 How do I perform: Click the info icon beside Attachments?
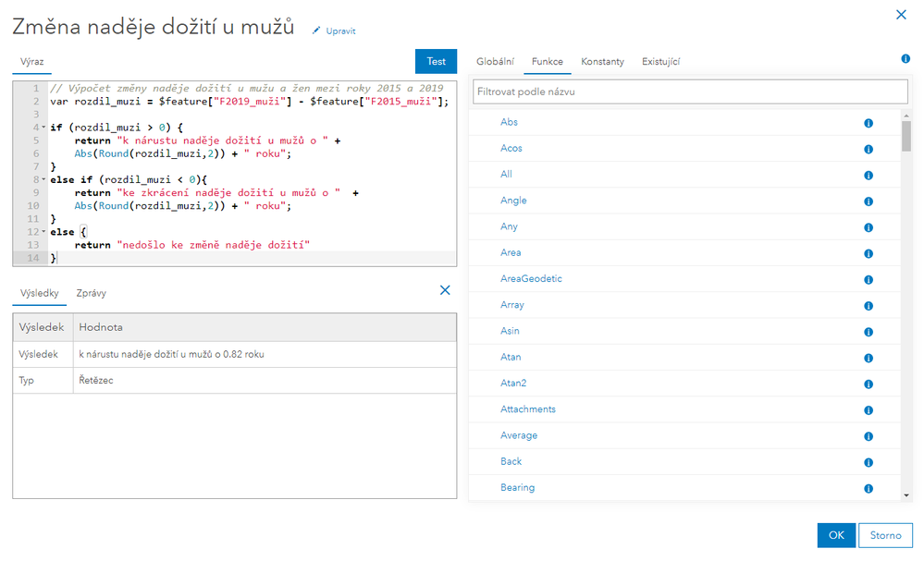(869, 409)
